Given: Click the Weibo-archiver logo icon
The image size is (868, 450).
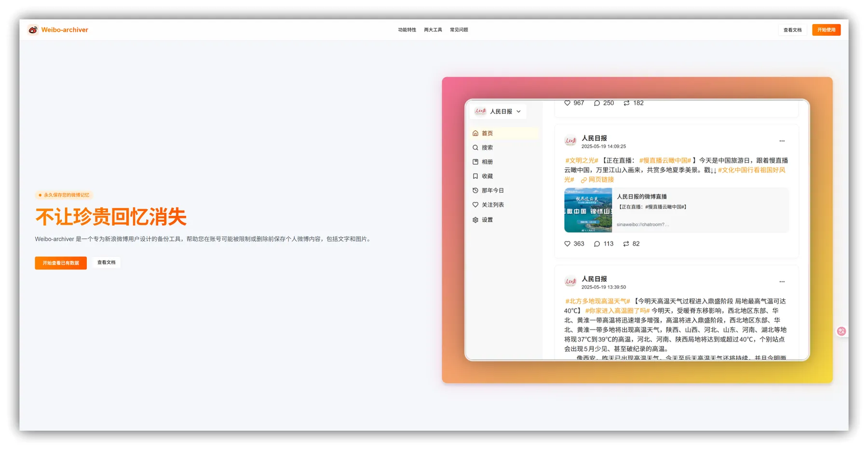Looking at the screenshot, I should click(32, 29).
